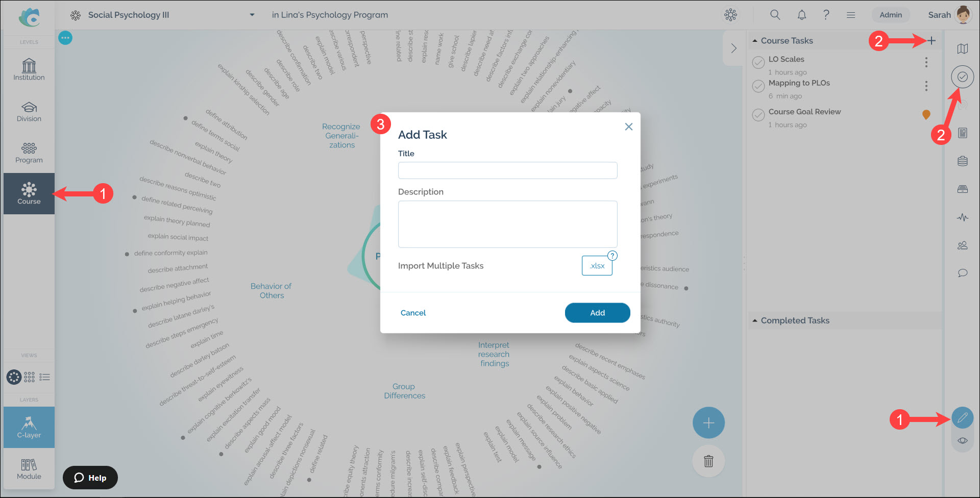
Task: Cancel the Add Task dialog
Action: coord(413,313)
